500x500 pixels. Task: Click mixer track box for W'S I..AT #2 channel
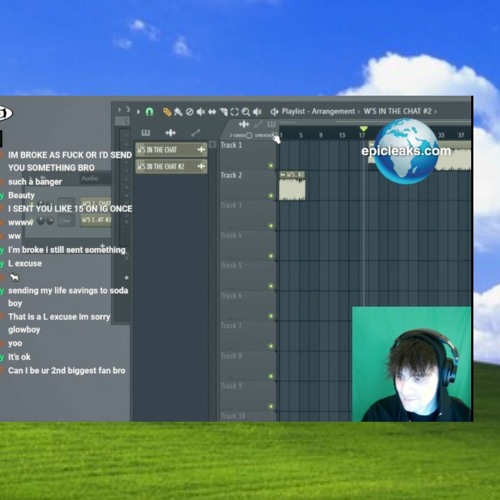[66, 221]
